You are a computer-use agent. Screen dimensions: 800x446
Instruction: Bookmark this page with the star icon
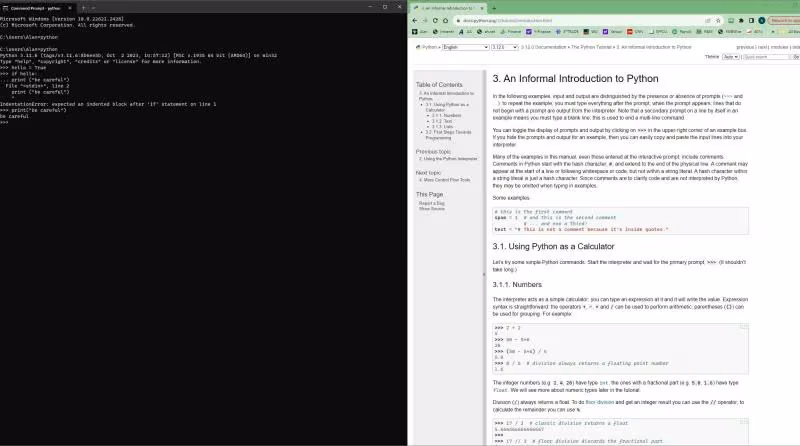[718, 20]
